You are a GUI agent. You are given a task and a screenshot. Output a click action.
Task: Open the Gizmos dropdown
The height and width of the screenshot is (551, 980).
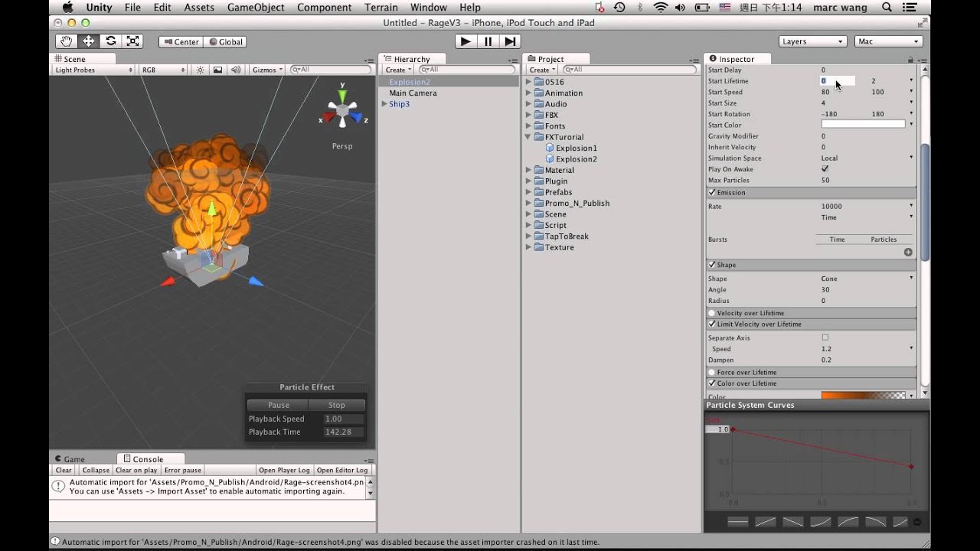point(267,70)
